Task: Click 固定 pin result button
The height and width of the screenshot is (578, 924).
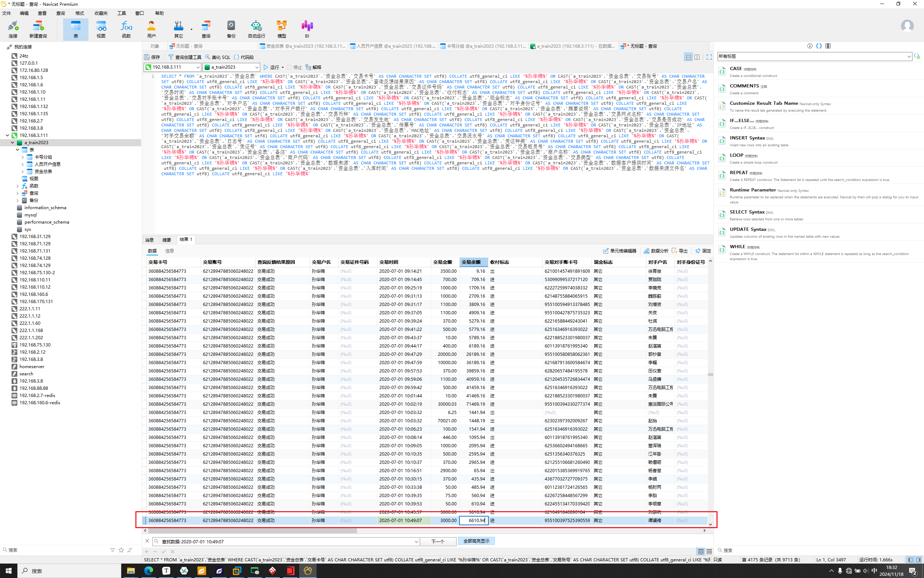Action: [x=703, y=251]
